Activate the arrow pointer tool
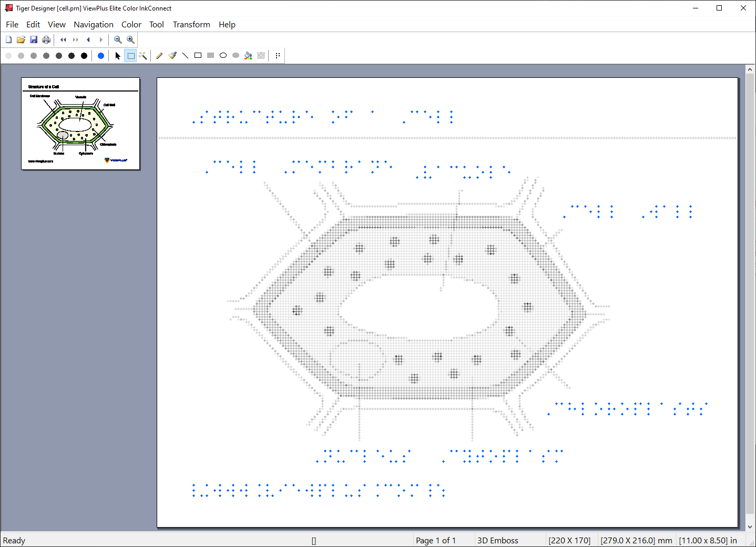The height and width of the screenshot is (547, 756). [x=118, y=56]
